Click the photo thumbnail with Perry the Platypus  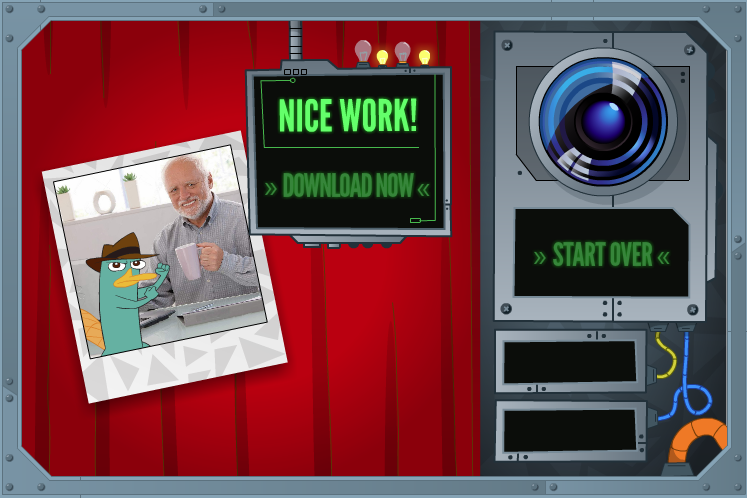coord(164,267)
